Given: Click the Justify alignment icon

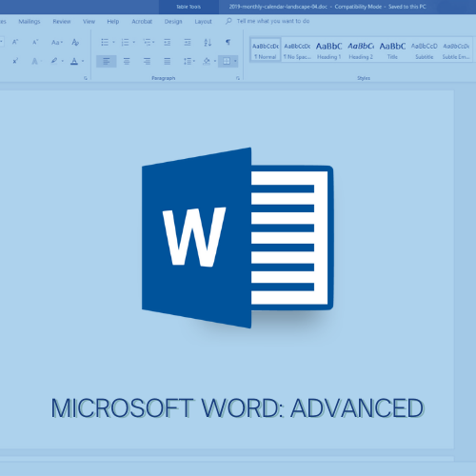Looking at the screenshot, I should pyautogui.click(x=168, y=61).
